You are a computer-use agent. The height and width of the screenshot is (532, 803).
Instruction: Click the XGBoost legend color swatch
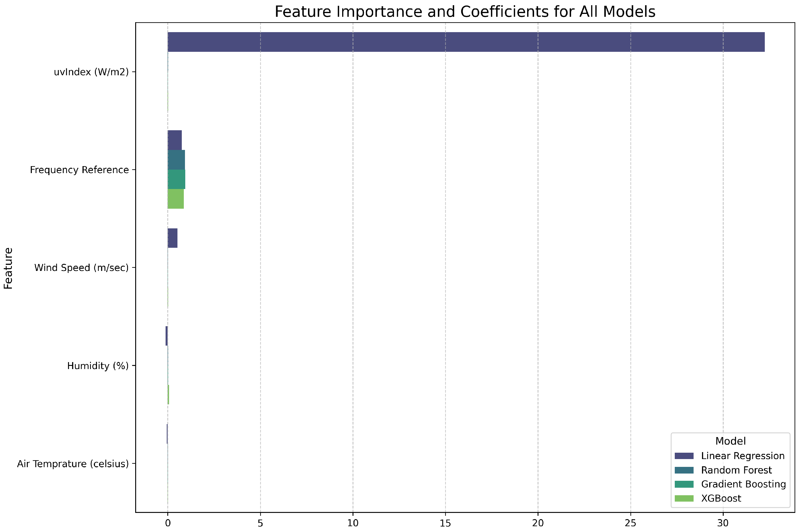coord(684,498)
